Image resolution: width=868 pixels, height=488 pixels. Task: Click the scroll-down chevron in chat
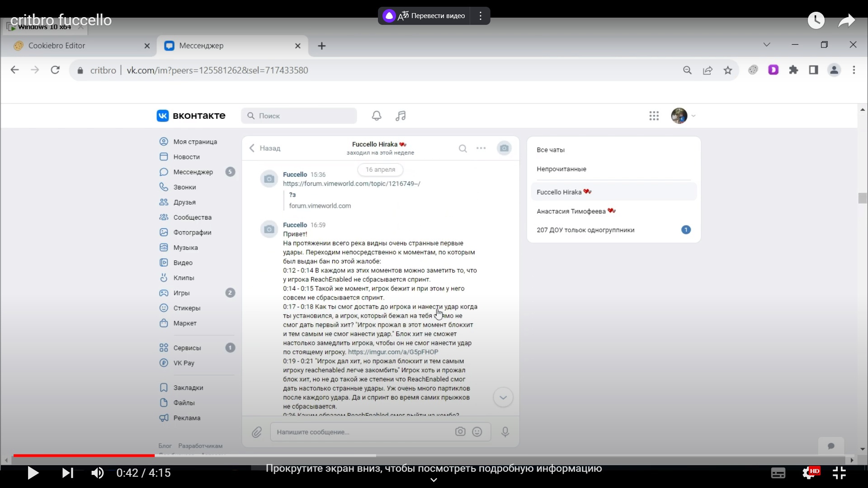[503, 398]
